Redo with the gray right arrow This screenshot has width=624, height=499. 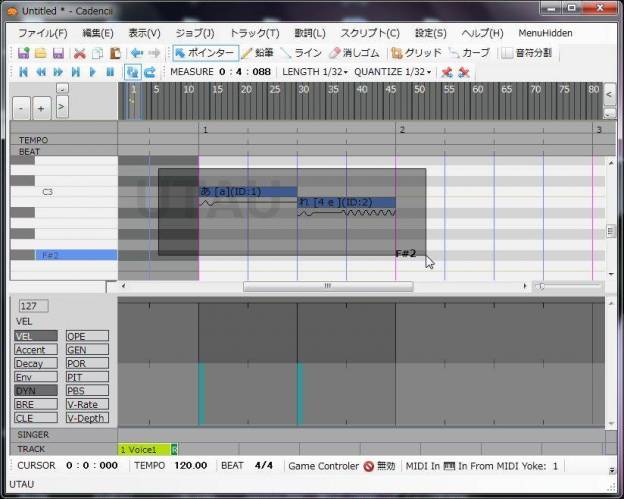154,53
